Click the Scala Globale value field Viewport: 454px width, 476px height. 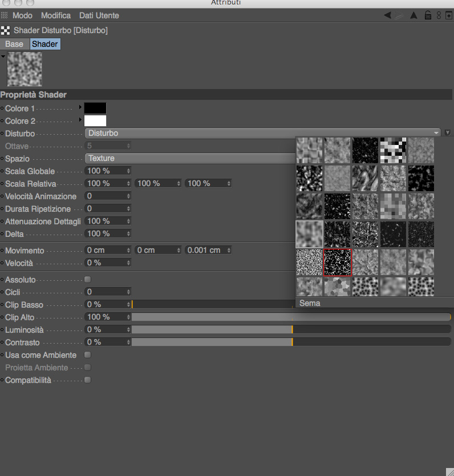pyautogui.click(x=108, y=171)
